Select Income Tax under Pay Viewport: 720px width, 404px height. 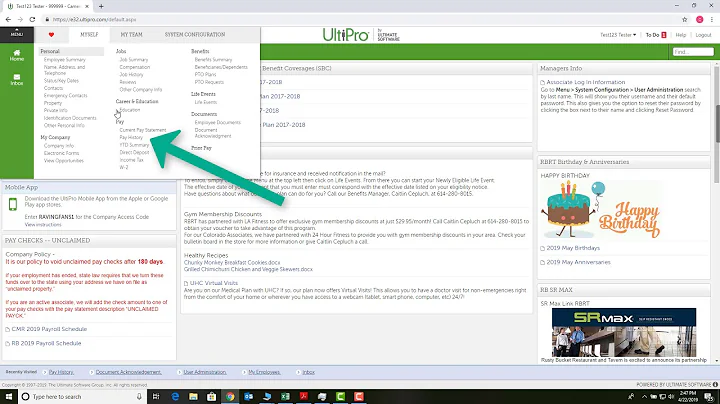click(x=131, y=160)
